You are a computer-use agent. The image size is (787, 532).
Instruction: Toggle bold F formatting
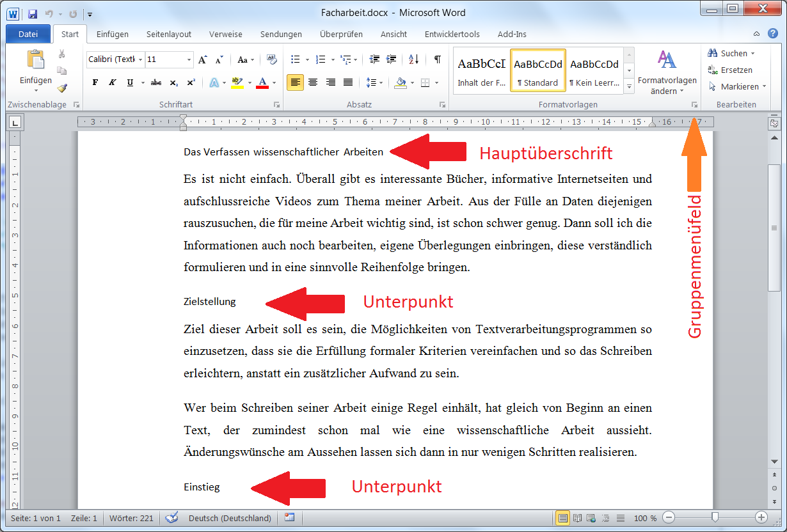point(95,82)
